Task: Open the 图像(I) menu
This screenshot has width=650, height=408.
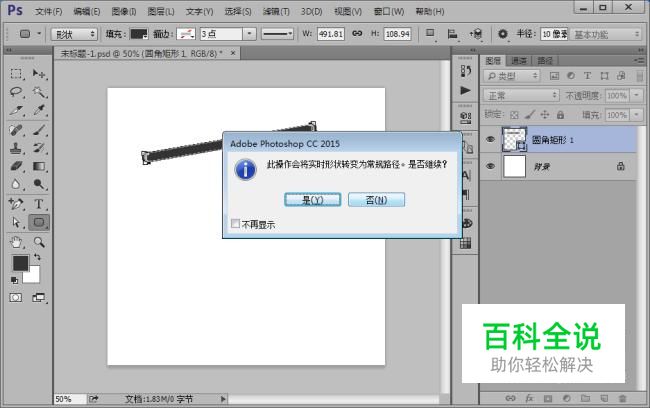Action: click(x=124, y=12)
